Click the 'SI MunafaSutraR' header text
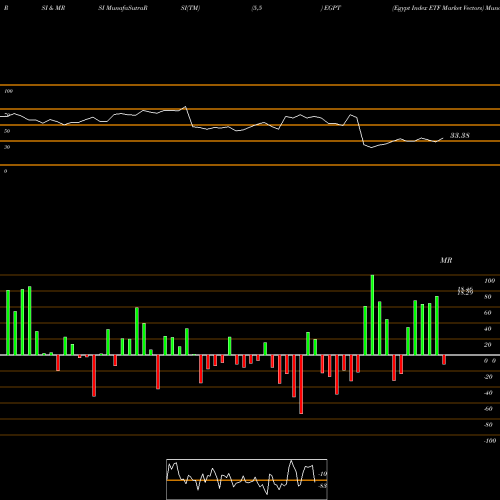The image size is (500, 500). click(123, 8)
